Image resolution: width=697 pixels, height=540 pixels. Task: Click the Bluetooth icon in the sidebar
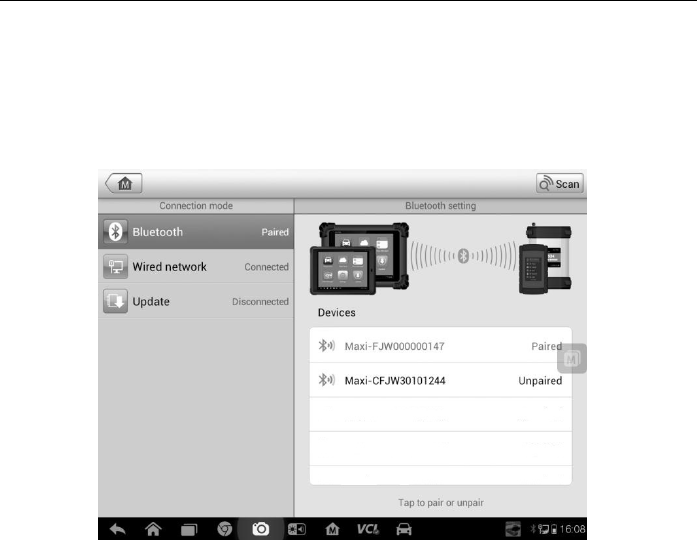(115, 232)
